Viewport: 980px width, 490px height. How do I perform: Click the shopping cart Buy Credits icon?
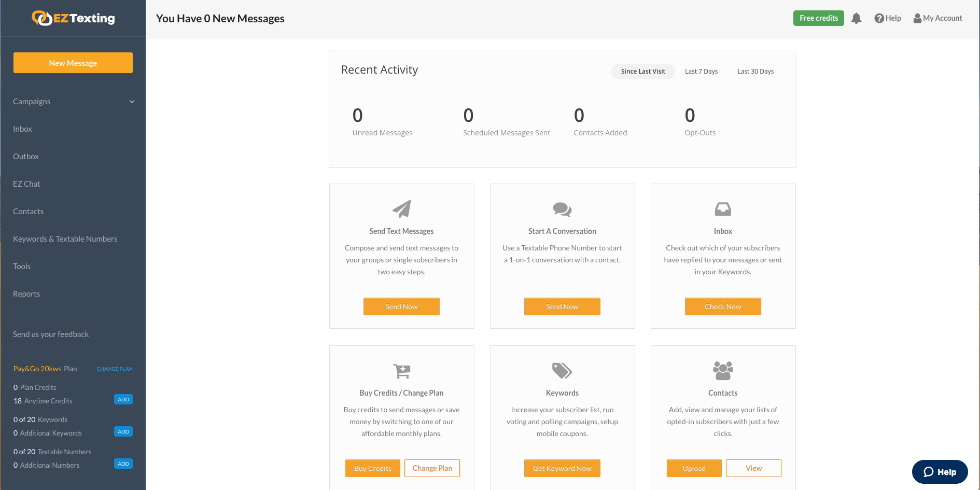pyautogui.click(x=401, y=371)
